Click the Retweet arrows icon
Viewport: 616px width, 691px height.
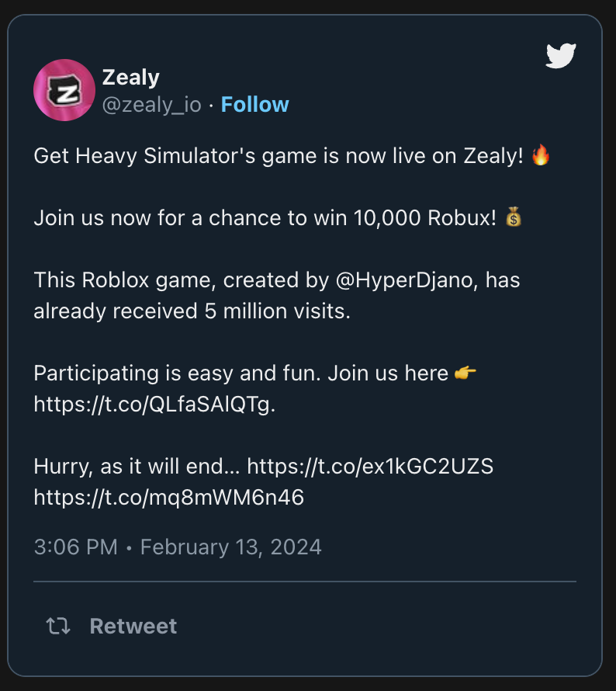pyautogui.click(x=58, y=626)
